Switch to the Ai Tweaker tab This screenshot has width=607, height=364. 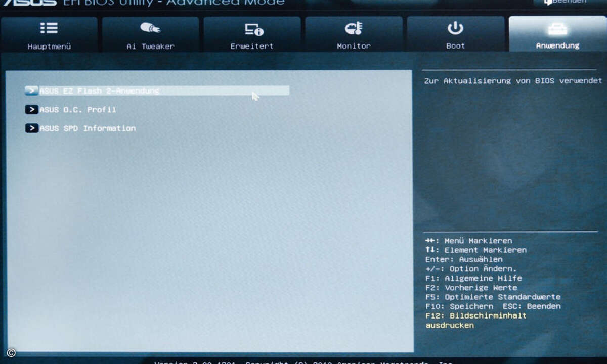[150, 34]
